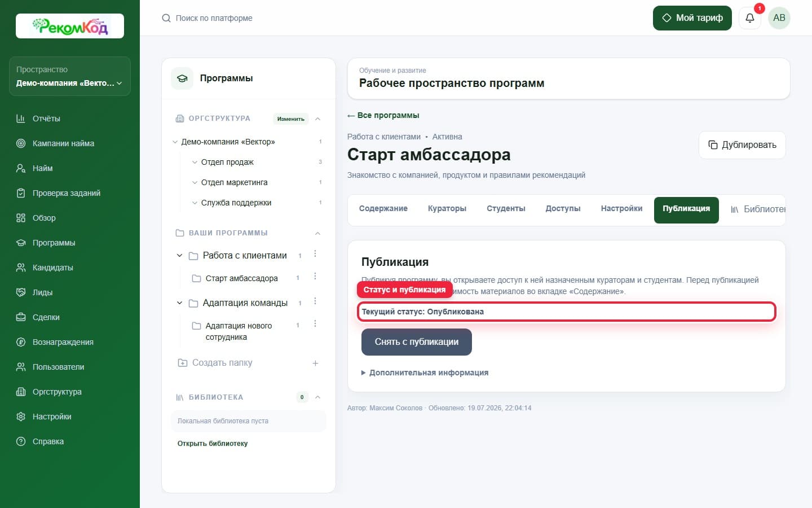
Task: Collapse the БИБЛИОТЕКА section chevron
Action: (x=317, y=397)
